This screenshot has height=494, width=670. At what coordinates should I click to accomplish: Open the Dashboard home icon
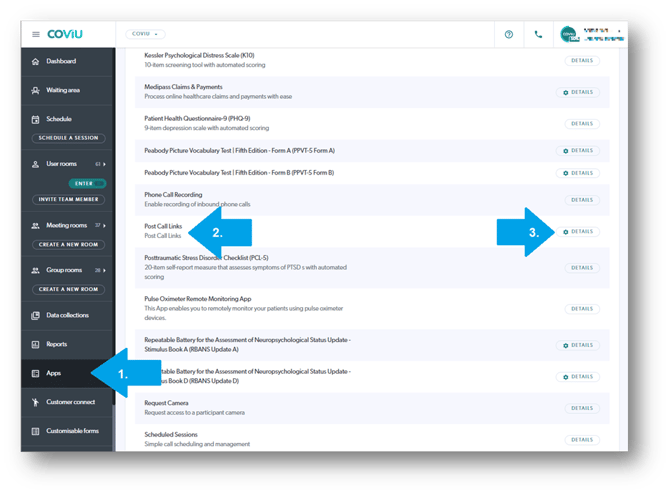click(x=36, y=62)
